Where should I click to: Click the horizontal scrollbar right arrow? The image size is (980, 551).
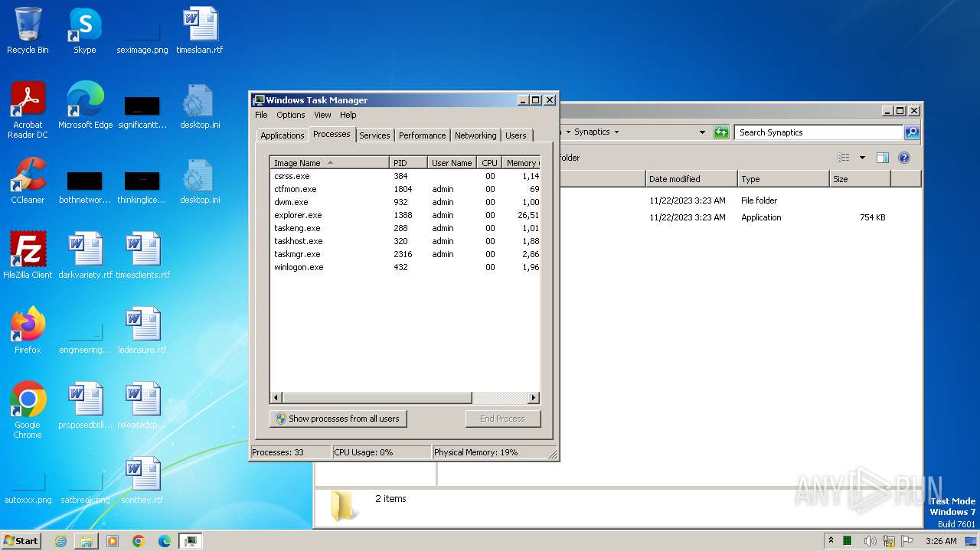(x=534, y=398)
